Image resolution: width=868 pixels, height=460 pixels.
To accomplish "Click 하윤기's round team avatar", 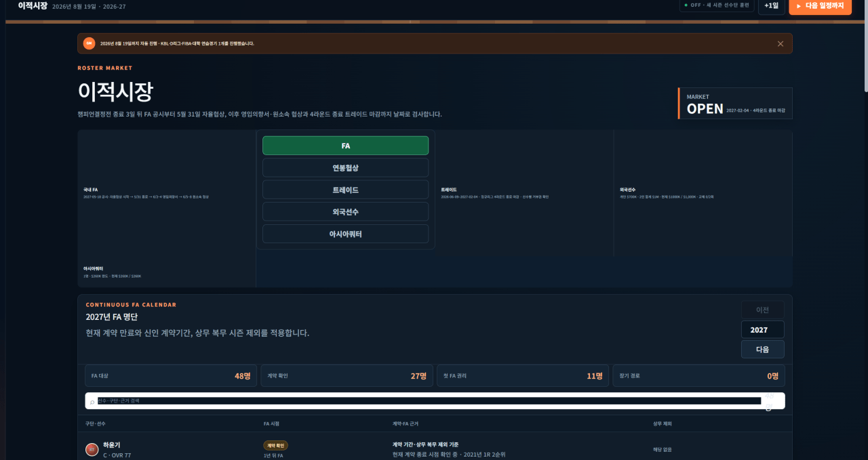I will (x=92, y=450).
